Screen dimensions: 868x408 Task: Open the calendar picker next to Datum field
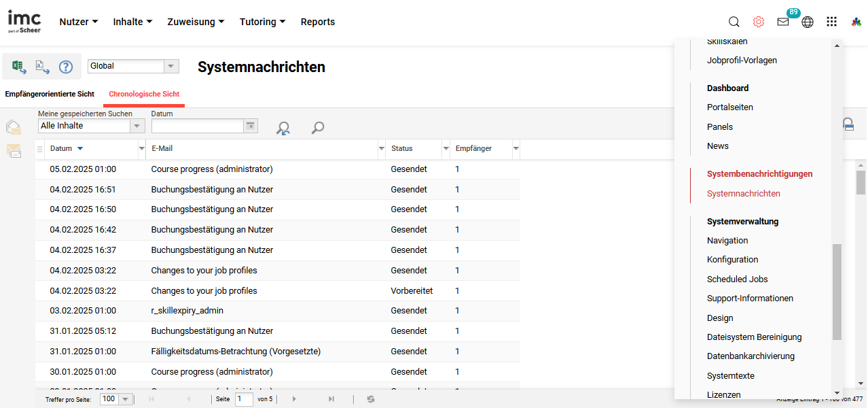click(250, 126)
